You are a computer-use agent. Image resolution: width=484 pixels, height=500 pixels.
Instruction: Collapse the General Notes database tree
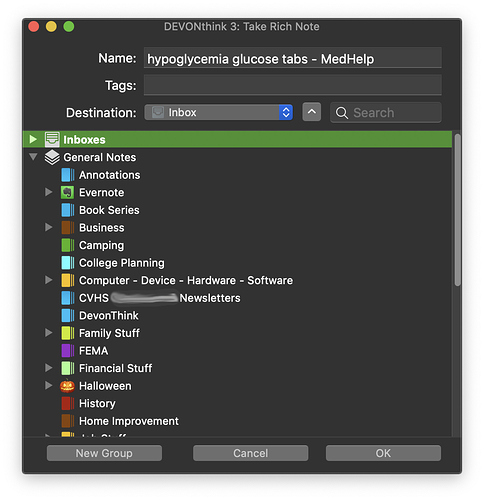pos(33,157)
